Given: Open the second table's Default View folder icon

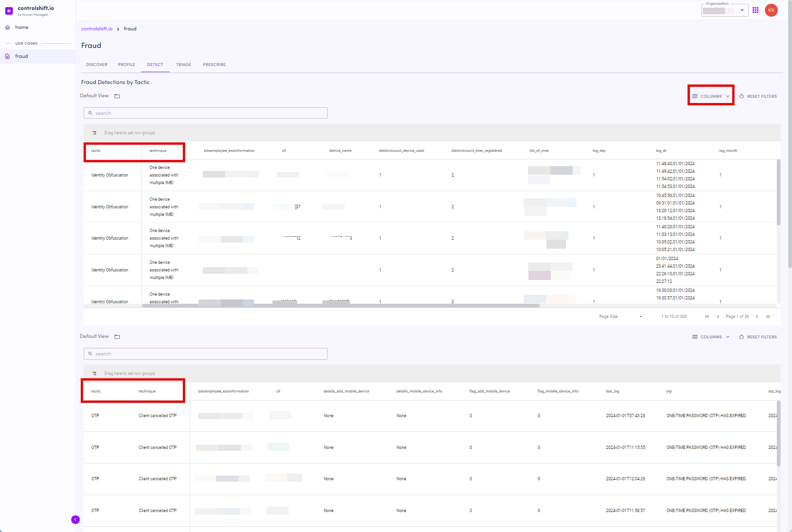Looking at the screenshot, I should point(117,337).
